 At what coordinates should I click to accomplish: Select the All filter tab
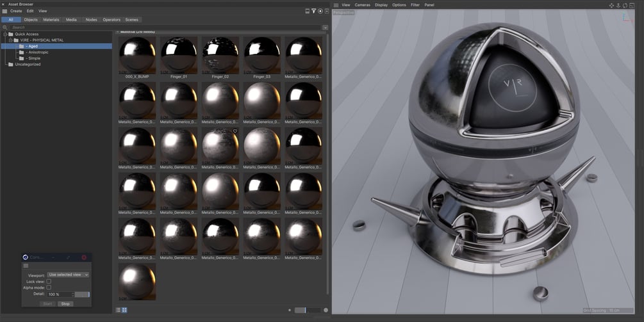11,20
